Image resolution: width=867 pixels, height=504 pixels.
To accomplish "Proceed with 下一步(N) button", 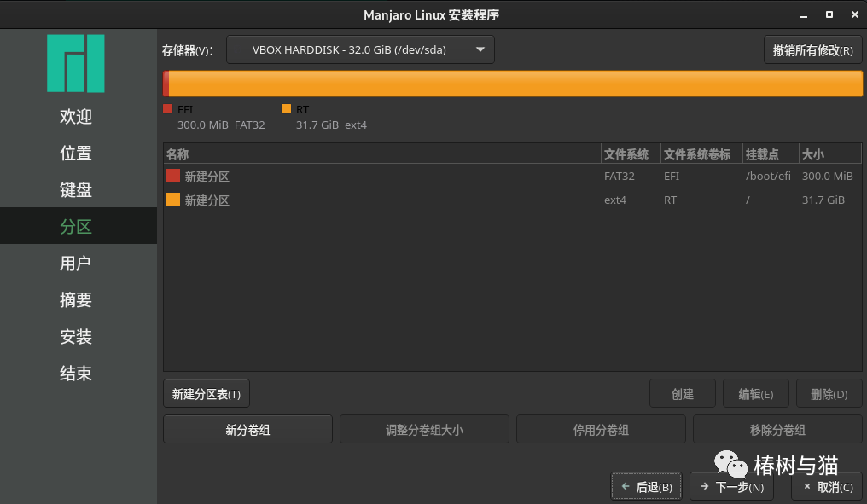I will point(731,486).
